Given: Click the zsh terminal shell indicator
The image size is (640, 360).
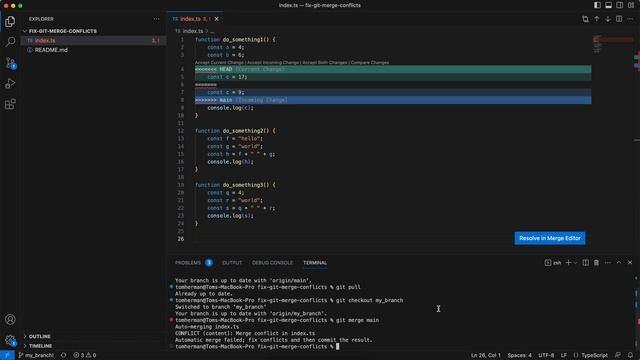Looking at the screenshot, I should [553, 263].
